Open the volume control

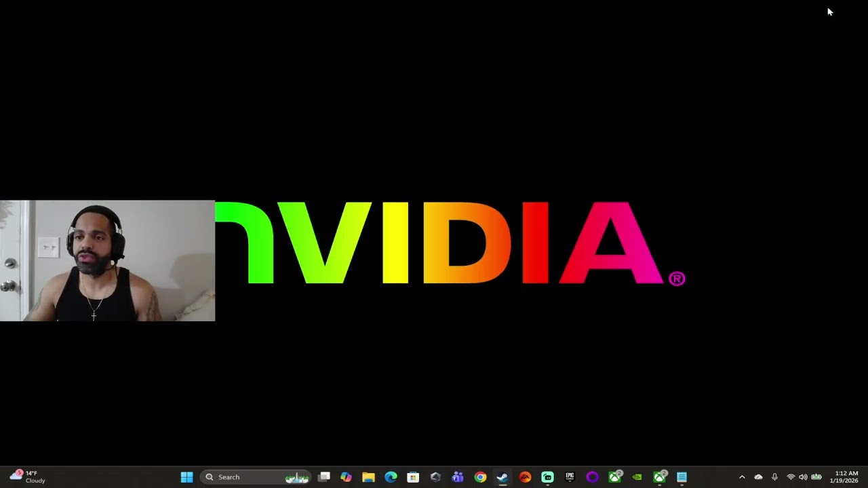pyautogui.click(x=803, y=477)
